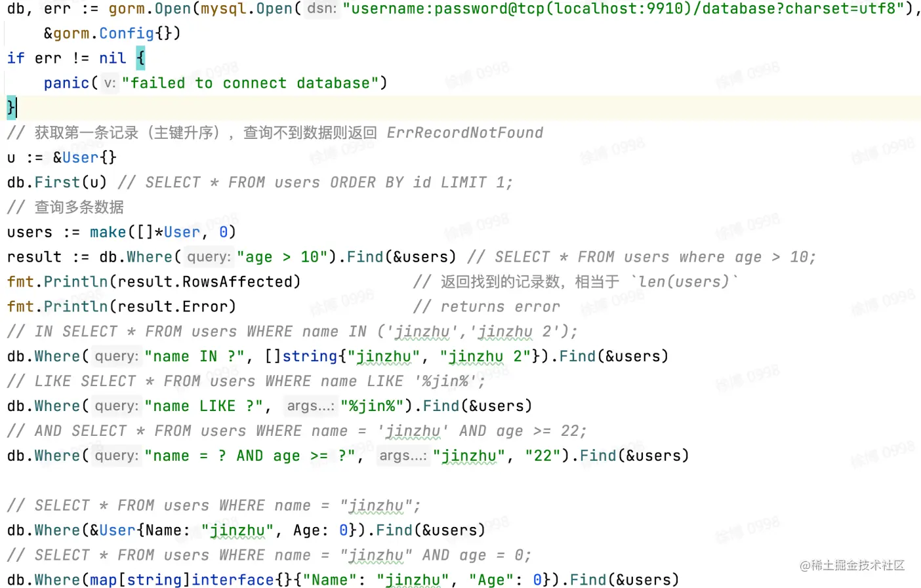Click result.RowsAffected in the Println call
This screenshot has height=588, width=921.
(x=205, y=282)
